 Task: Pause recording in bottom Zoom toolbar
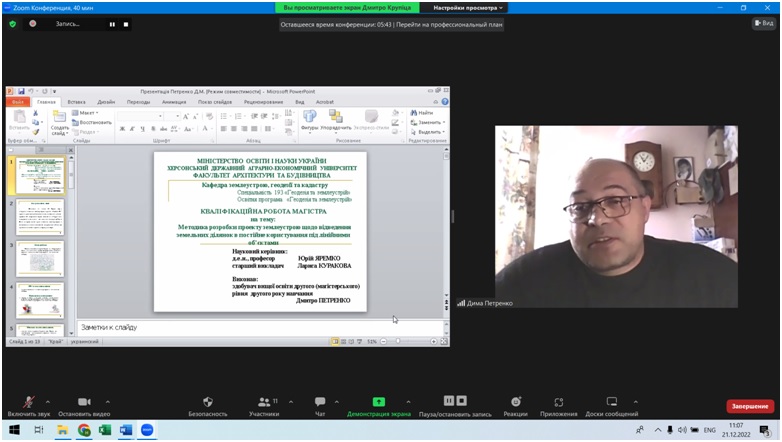449,401
